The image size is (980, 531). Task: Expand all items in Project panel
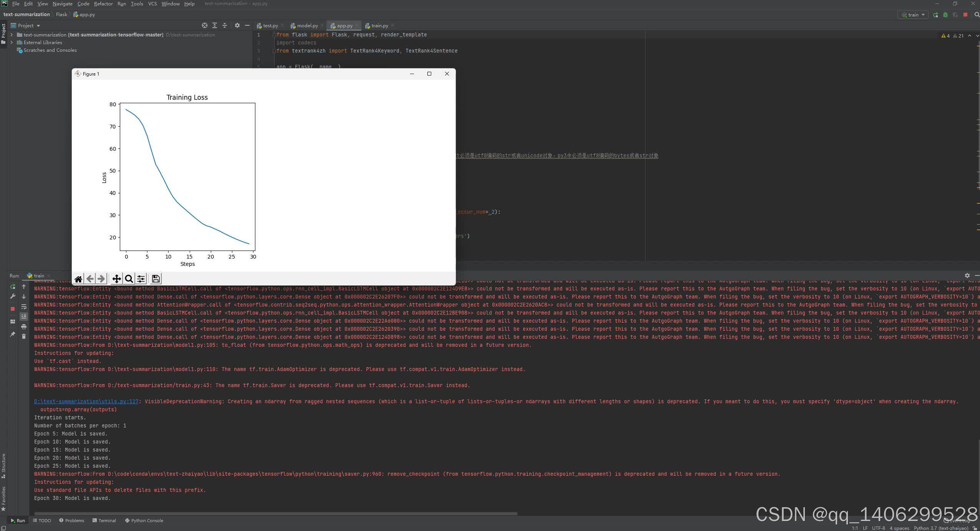tap(215, 25)
